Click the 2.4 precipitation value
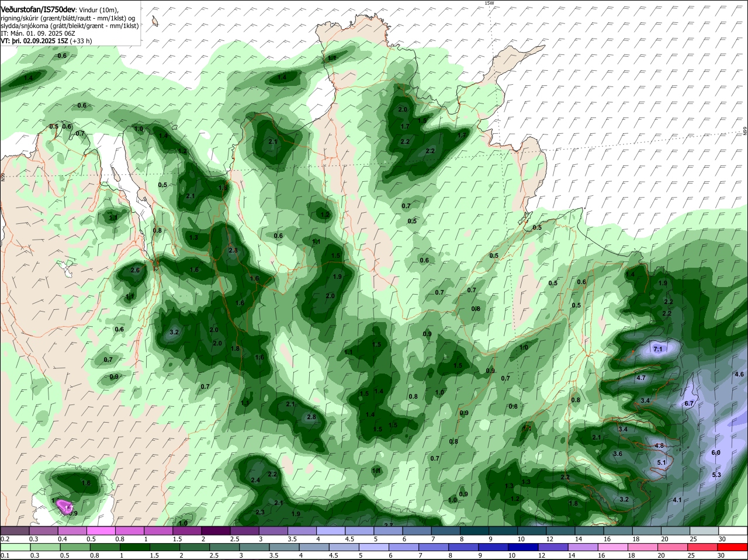748x560 pixels. pyautogui.click(x=255, y=480)
